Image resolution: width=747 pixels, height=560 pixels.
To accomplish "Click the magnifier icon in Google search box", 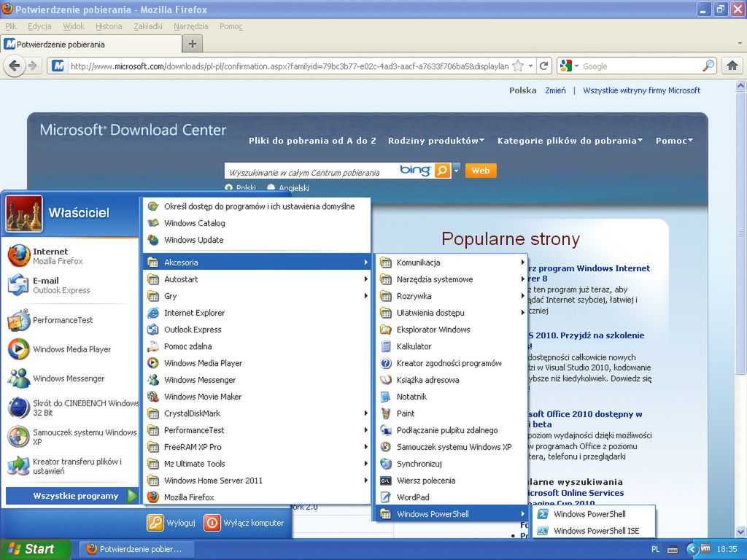I will point(708,66).
